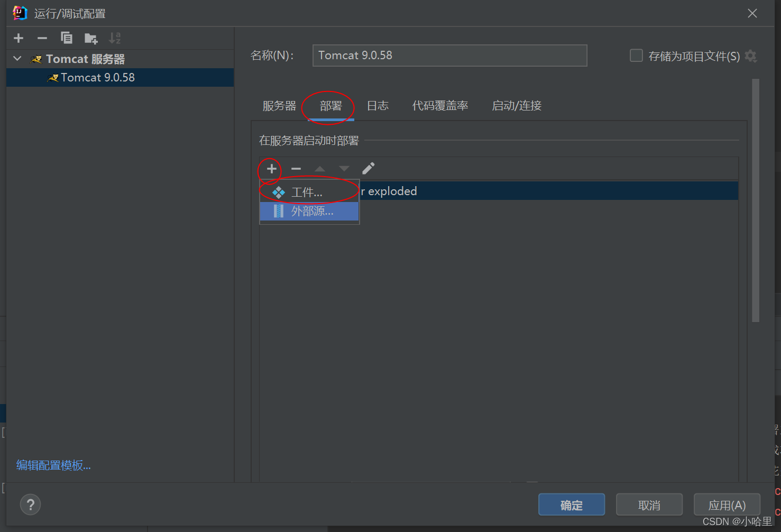
Task: Switch to the 启动/连接 tab
Action: tap(517, 106)
